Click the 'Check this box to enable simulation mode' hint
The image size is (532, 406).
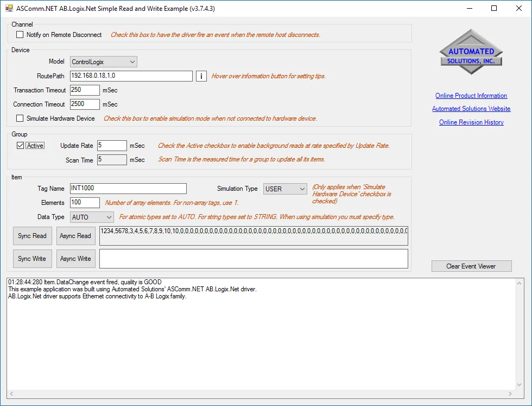(211, 118)
